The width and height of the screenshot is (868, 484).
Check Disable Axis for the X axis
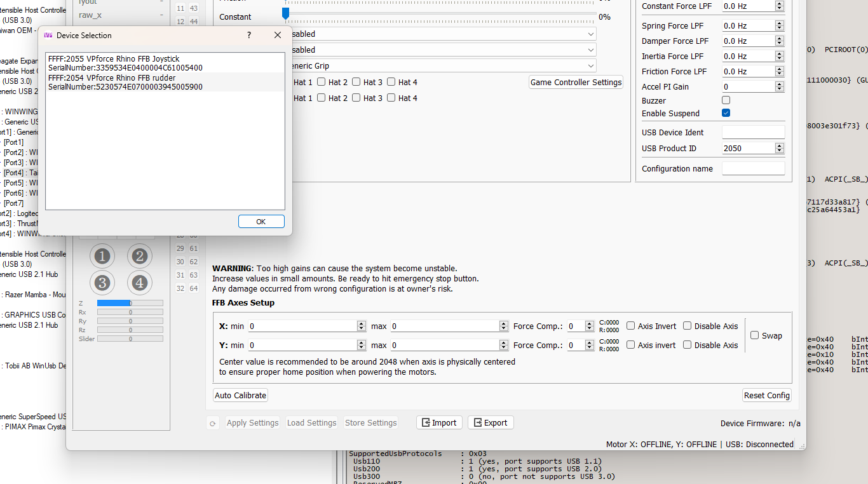point(688,326)
